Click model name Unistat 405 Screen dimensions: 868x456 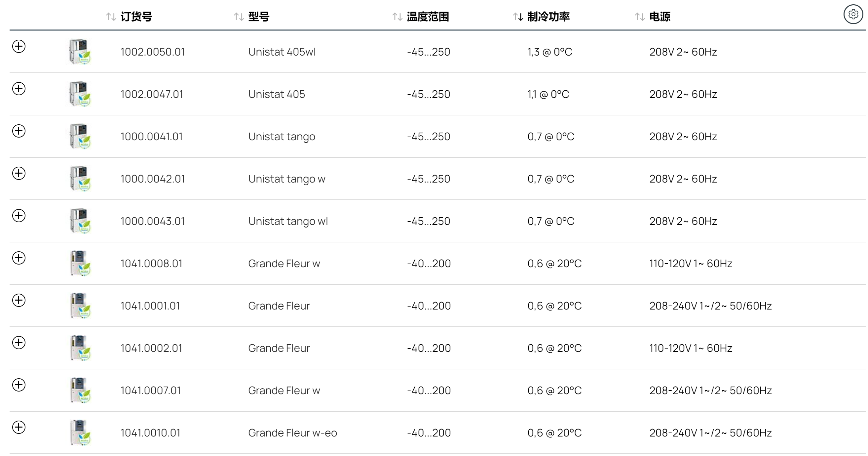277,94
